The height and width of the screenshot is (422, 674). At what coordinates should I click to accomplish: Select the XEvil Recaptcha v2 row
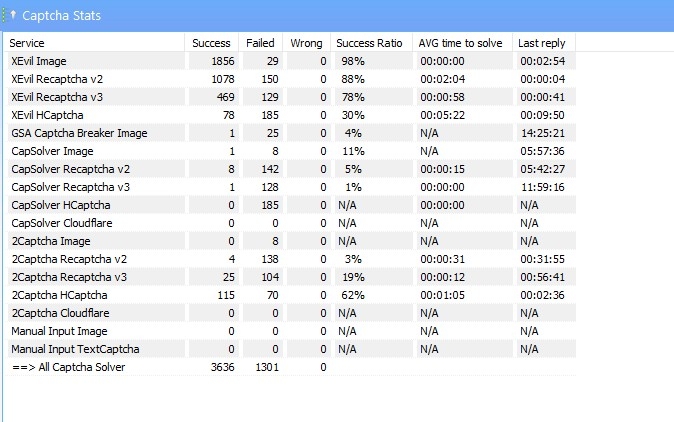(x=291, y=79)
